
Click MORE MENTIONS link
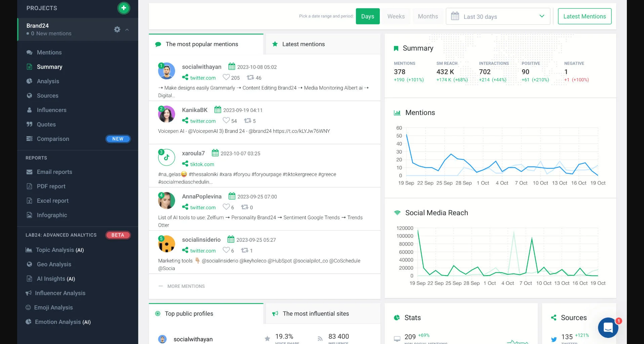186,286
